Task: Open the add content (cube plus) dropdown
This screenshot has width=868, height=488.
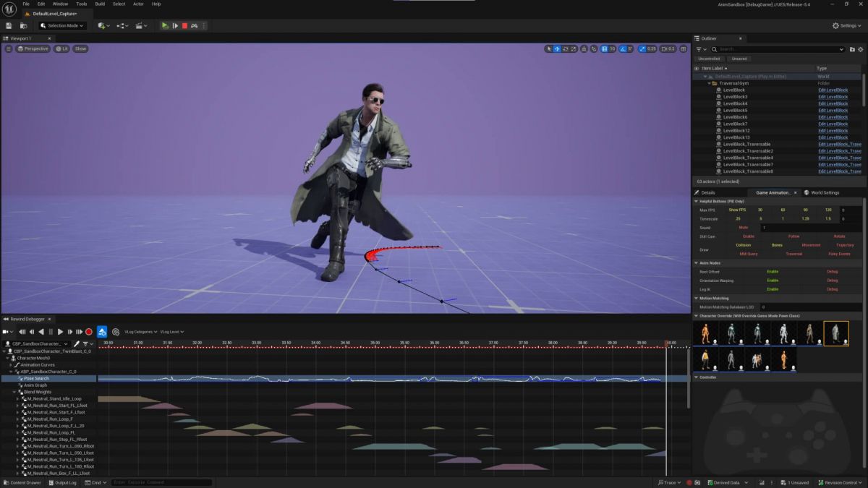Action: click(103, 25)
